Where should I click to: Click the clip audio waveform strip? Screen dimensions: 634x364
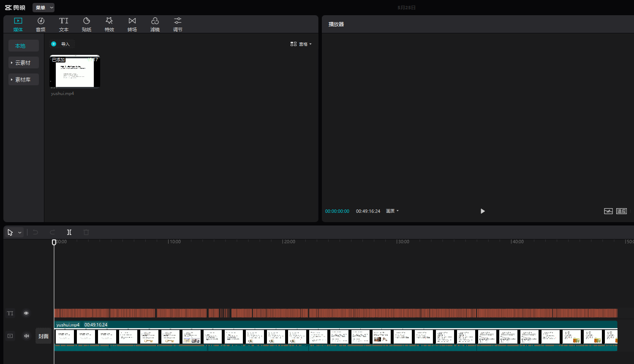point(336,348)
